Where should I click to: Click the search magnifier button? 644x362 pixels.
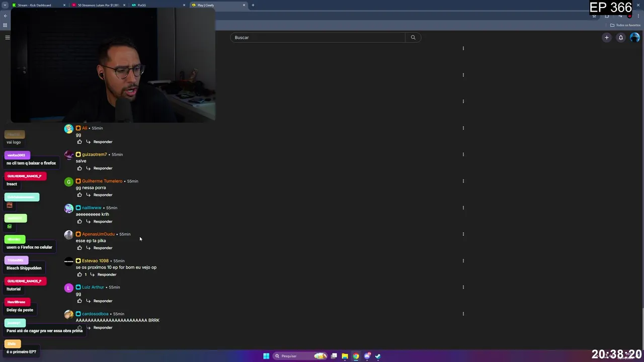click(x=413, y=37)
